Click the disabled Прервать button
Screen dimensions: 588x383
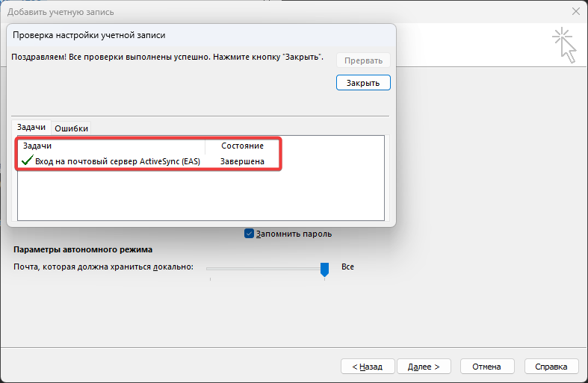(363, 60)
